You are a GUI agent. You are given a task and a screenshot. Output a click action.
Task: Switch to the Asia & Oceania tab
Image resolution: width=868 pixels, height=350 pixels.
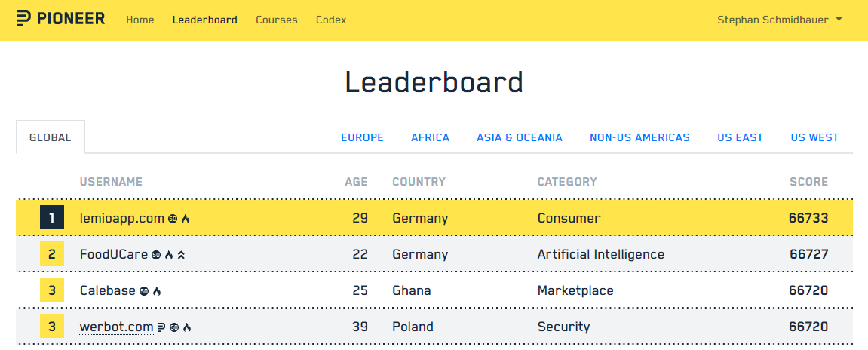520,137
